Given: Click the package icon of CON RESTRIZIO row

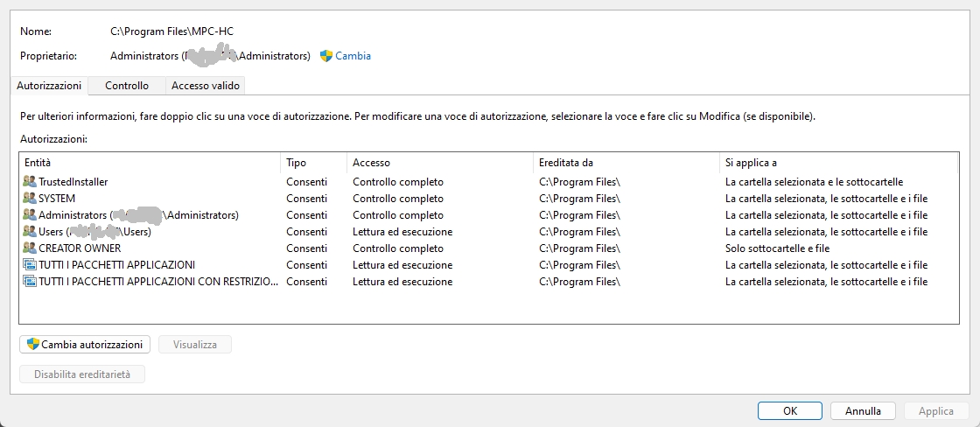Looking at the screenshot, I should pyautogui.click(x=30, y=282).
